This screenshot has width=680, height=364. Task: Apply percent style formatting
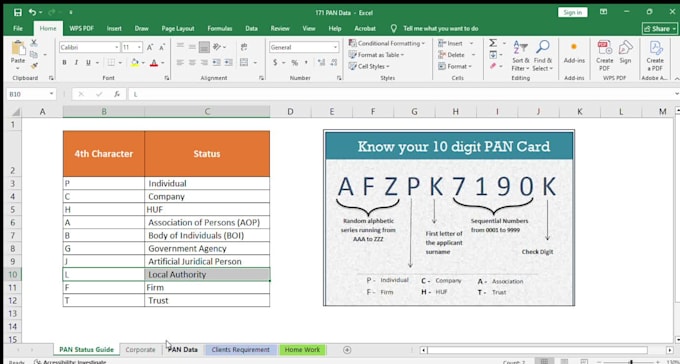pos(294,63)
